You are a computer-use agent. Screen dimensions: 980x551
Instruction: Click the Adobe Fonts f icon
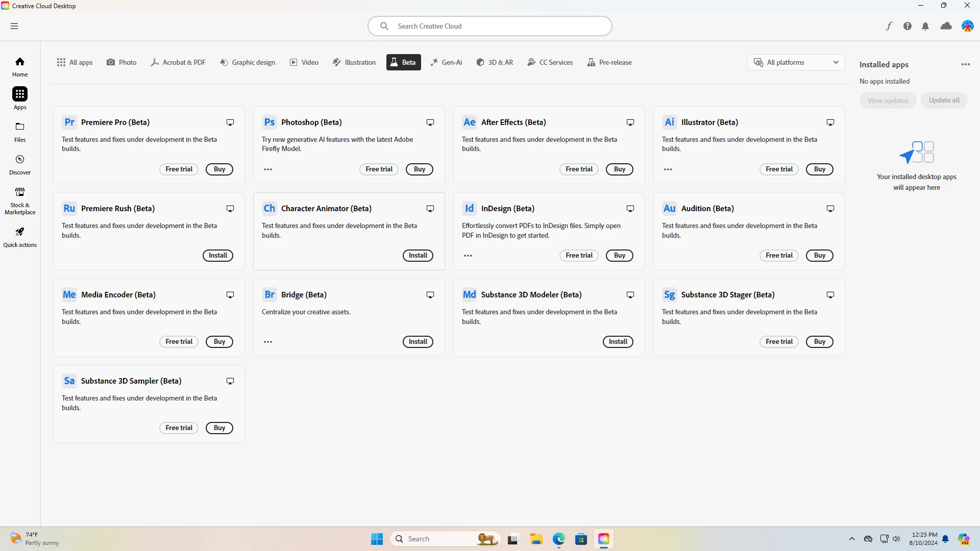point(889,26)
